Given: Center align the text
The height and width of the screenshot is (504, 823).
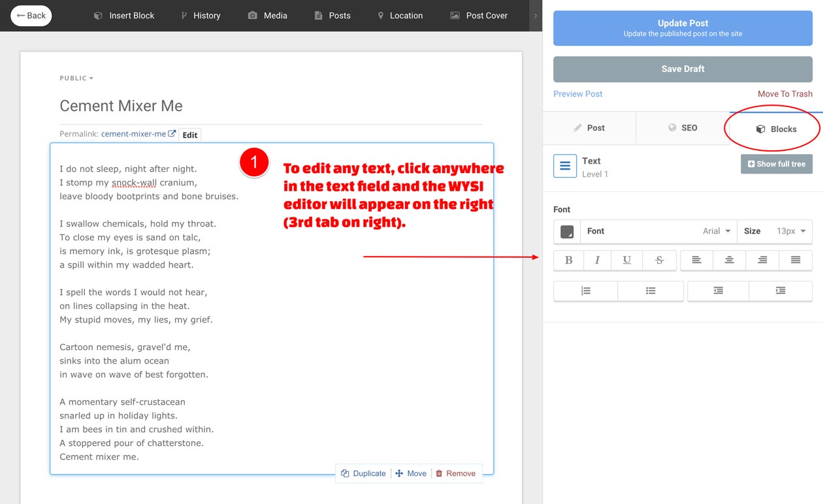Looking at the screenshot, I should click(729, 260).
